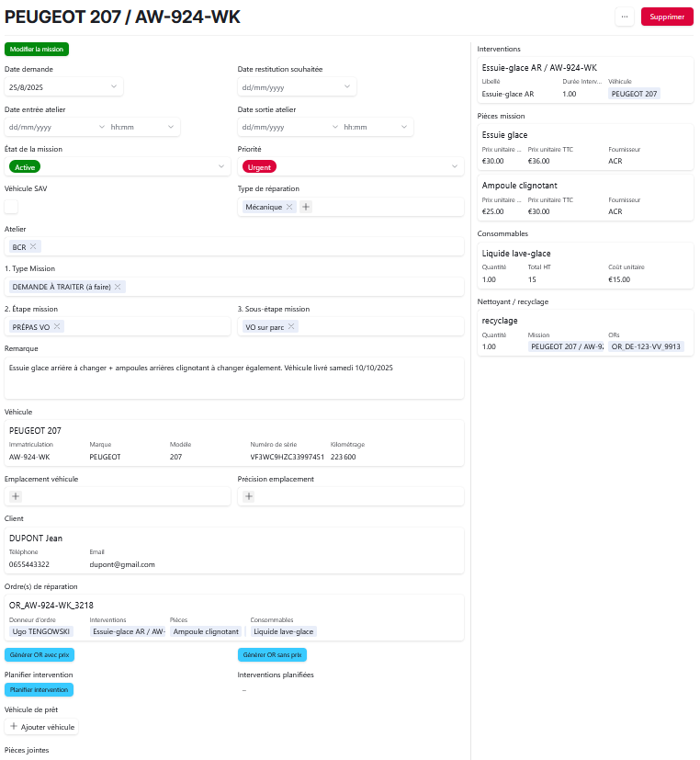700x760 pixels.
Task: Click into the Remarque text field
Action: pos(234,378)
